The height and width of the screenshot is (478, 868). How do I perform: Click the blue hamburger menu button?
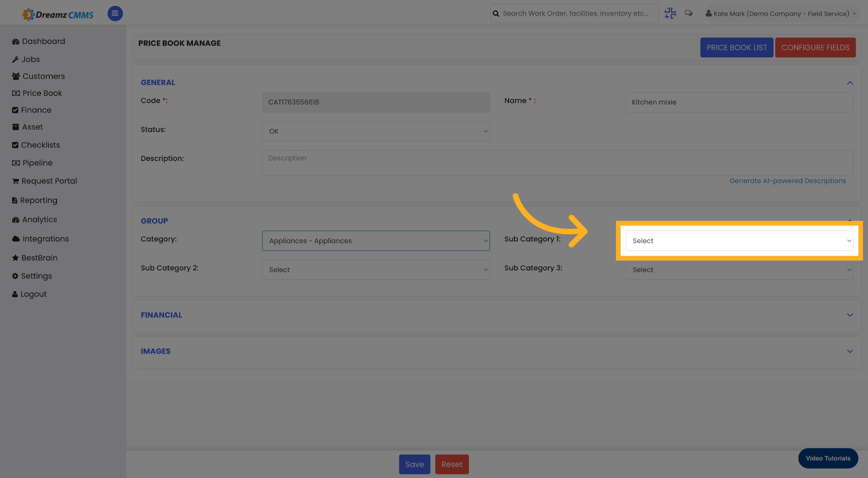tap(115, 14)
